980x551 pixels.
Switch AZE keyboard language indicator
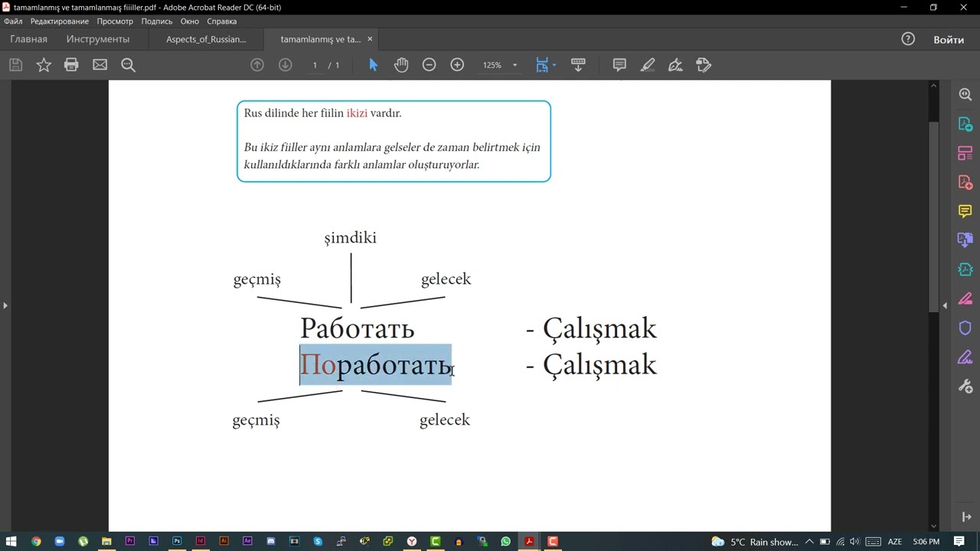[894, 542]
